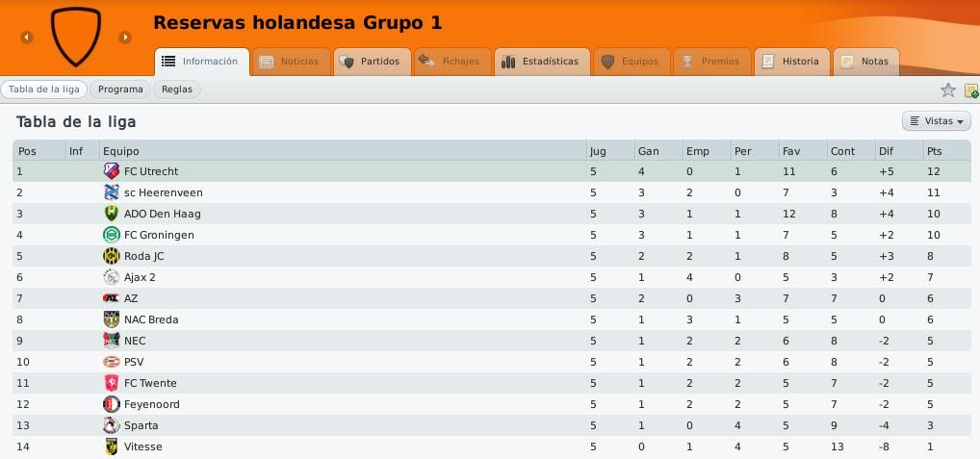Open the Reglas subview
Screen dimensions: 980x459
(x=177, y=89)
